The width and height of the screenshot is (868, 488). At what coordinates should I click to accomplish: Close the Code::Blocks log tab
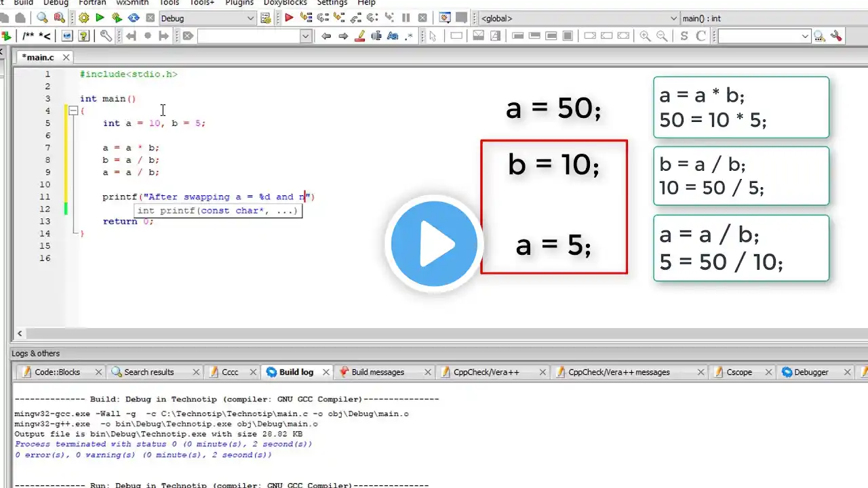click(x=98, y=372)
